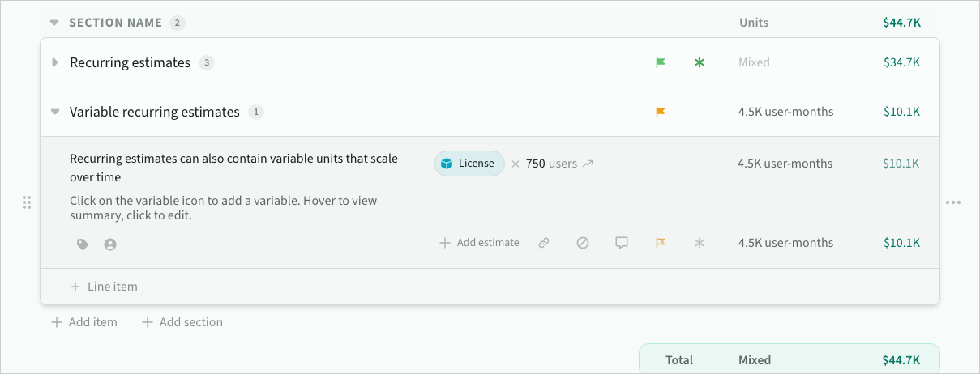Click the drag handle dots on the left
This screenshot has width=980, height=374.
pyautogui.click(x=26, y=202)
